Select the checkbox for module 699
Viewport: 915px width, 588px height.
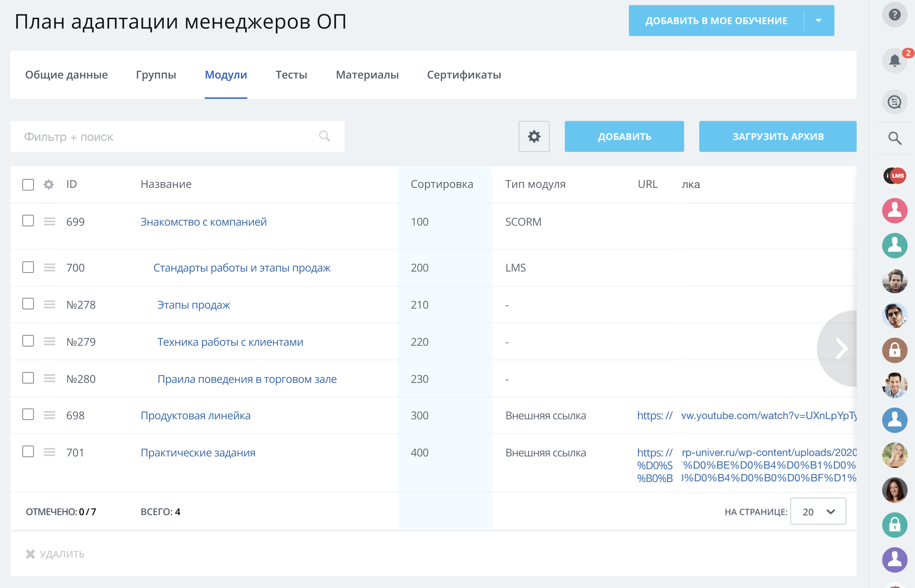click(x=28, y=221)
